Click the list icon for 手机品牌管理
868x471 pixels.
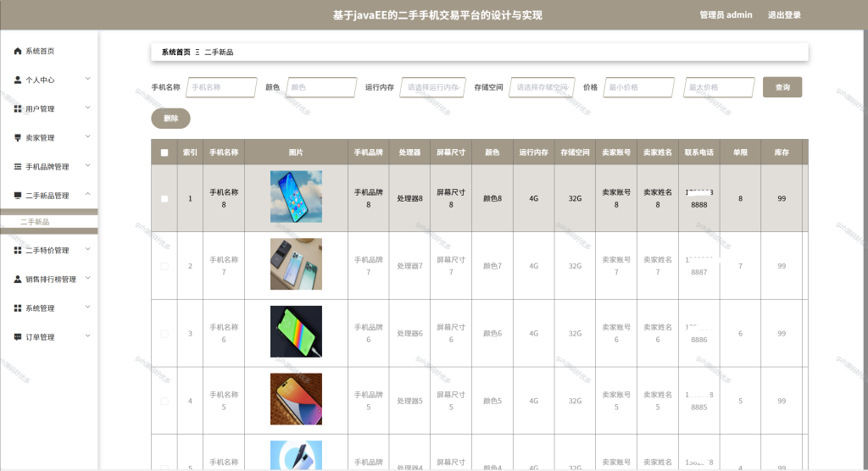[x=18, y=167]
